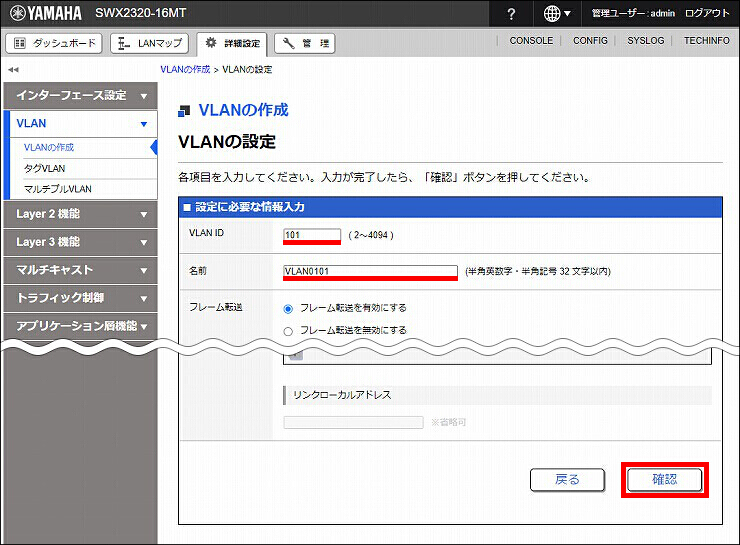Expand the マルチキャスト menu
This screenshot has width=740, height=545.
(80, 270)
